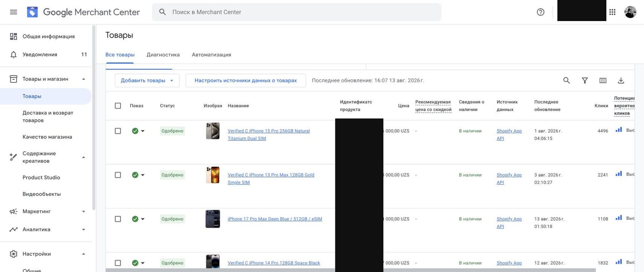The height and width of the screenshot is (272, 644).
Task: Click the Products and store icon
Action: (x=13, y=79)
